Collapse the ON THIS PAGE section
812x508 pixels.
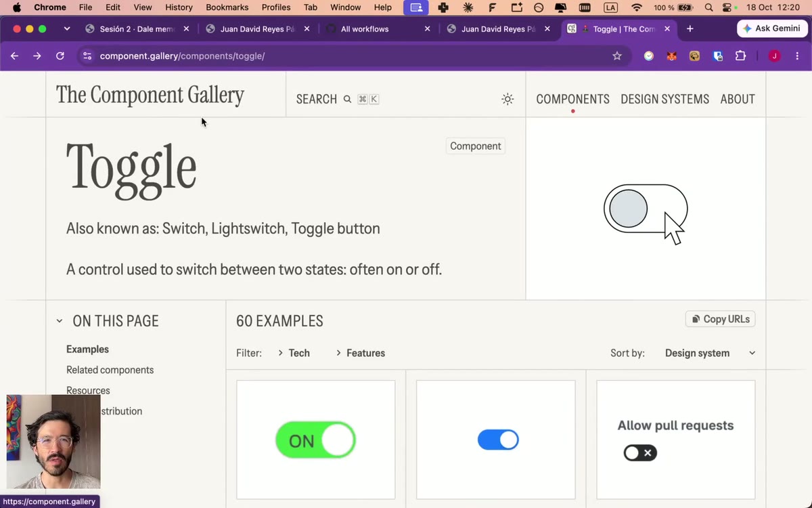click(x=60, y=321)
